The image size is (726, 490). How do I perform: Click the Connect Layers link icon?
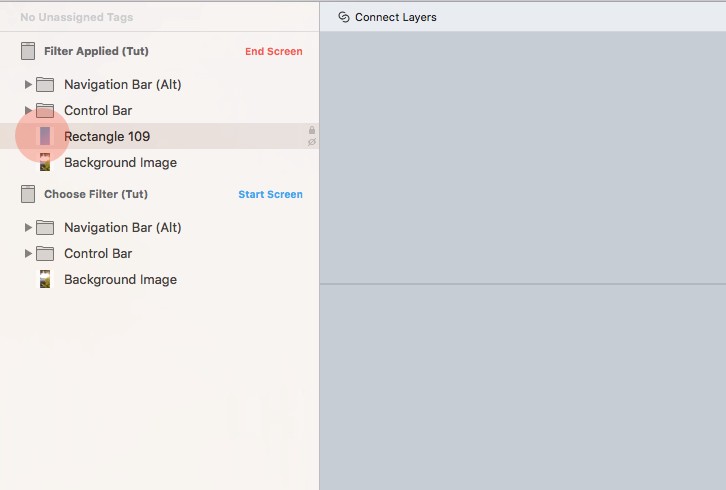pyautogui.click(x=344, y=17)
